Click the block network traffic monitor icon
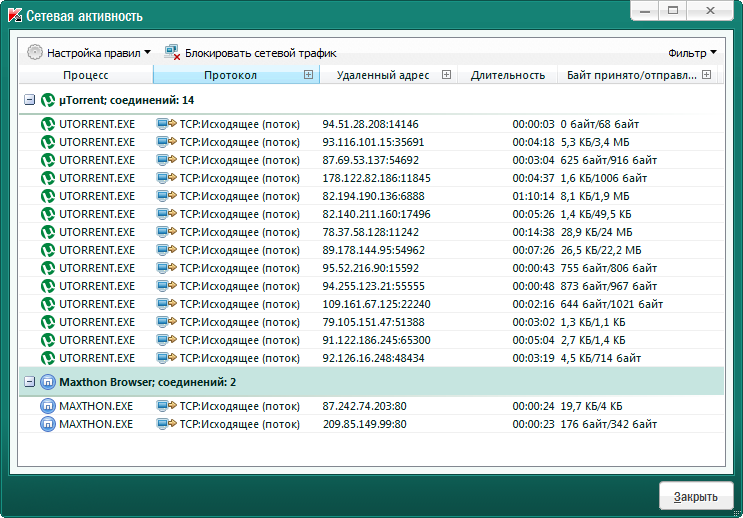743x518 pixels. (x=172, y=52)
